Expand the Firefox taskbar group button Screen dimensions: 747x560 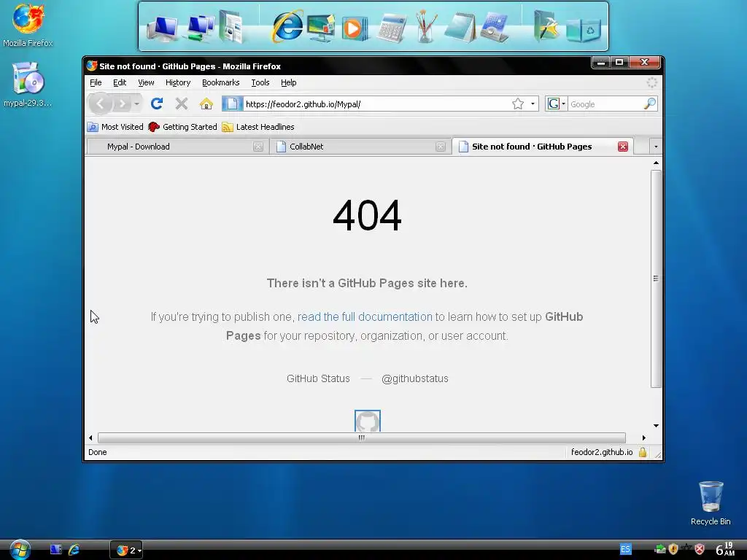(x=126, y=550)
